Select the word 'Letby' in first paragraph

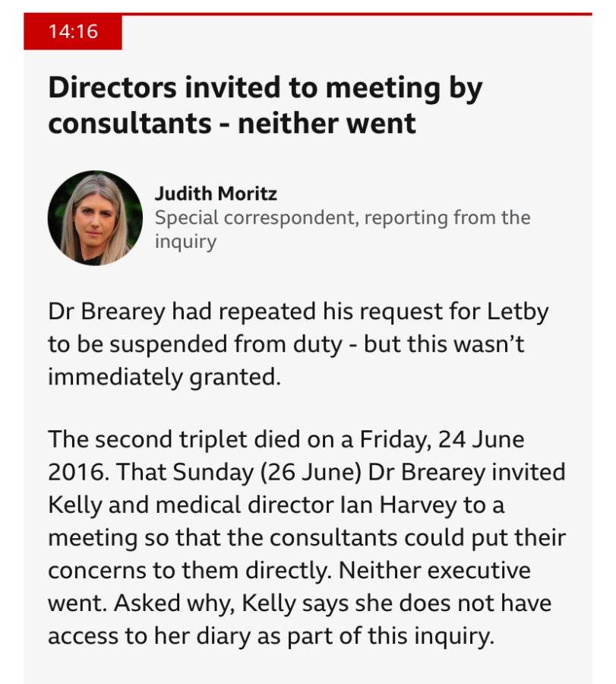(x=517, y=312)
